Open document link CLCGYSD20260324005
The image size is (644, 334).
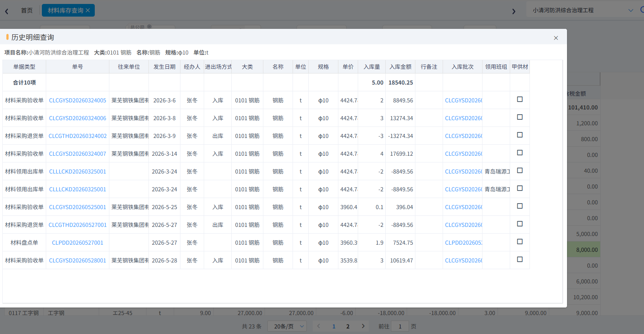77,100
